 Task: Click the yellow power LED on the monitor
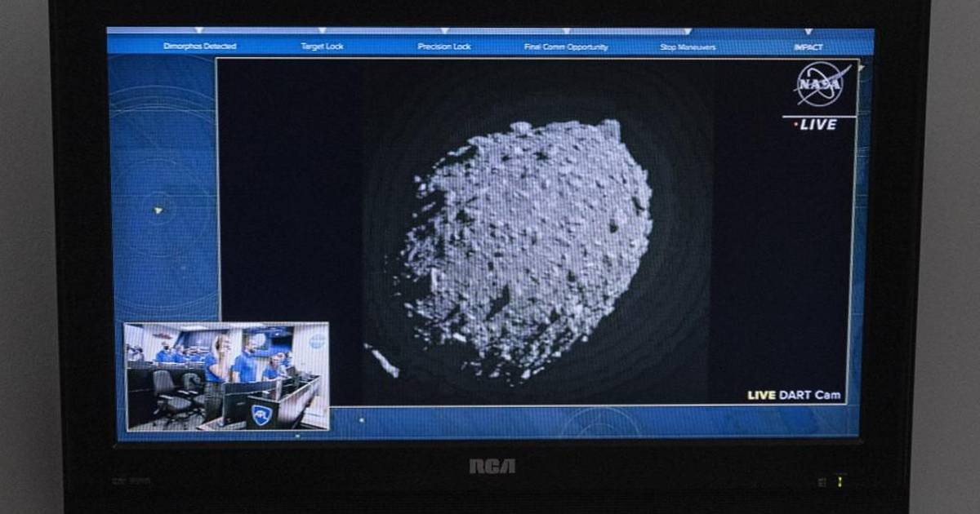pos(840,481)
